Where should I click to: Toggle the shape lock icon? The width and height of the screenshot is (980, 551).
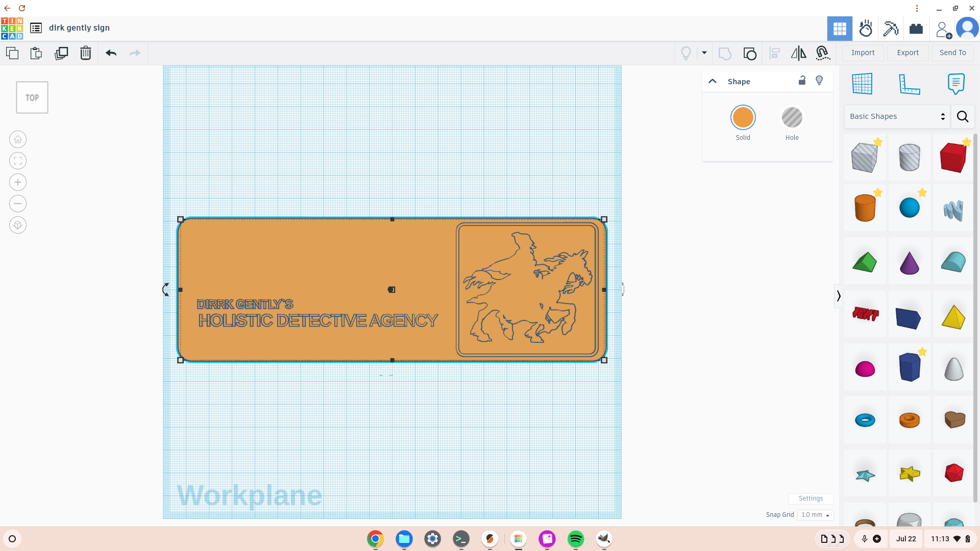(802, 81)
